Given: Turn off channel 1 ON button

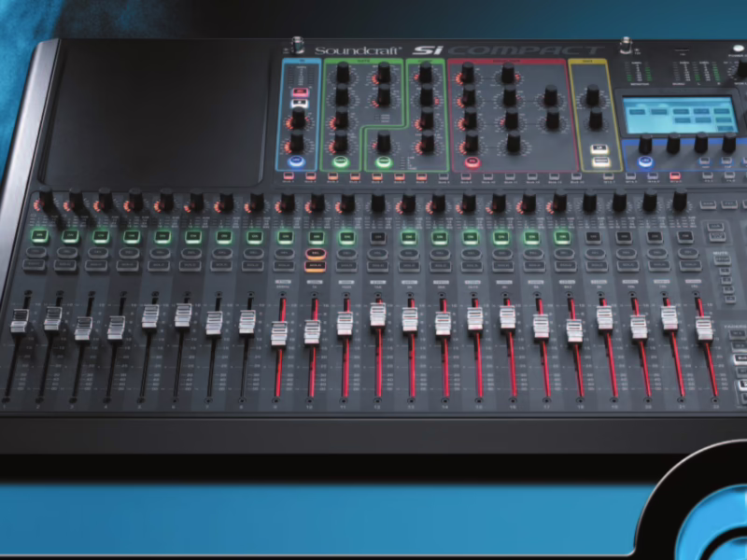Looking at the screenshot, I should pos(39,234).
